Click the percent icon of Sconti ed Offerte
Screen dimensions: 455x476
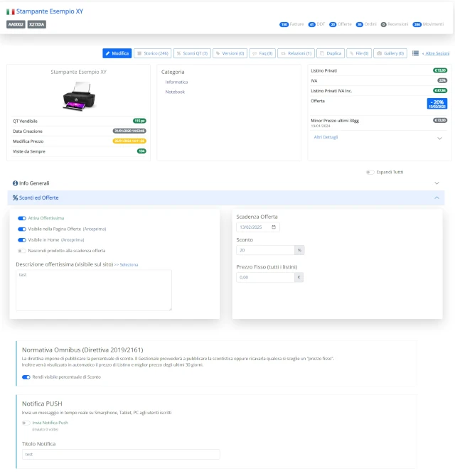[15, 198]
